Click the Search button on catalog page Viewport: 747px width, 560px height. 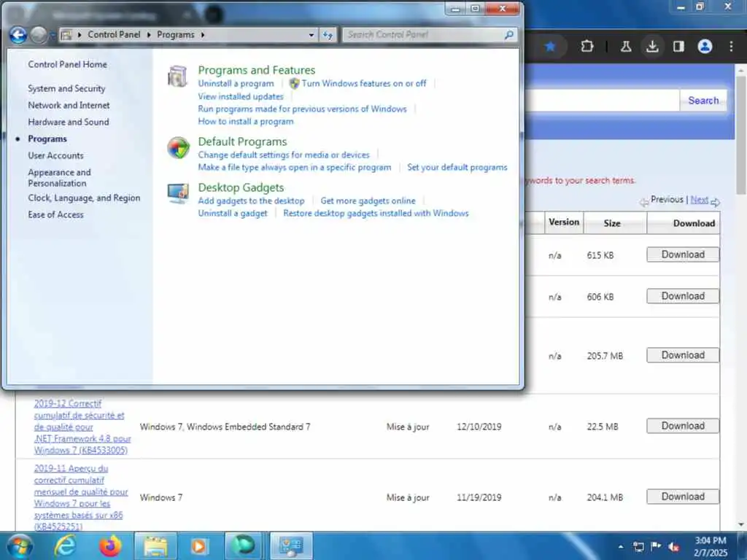[x=703, y=101]
